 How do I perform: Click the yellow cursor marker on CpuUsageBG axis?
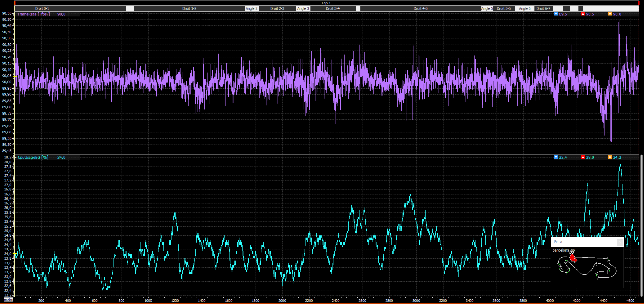[x=15, y=253]
